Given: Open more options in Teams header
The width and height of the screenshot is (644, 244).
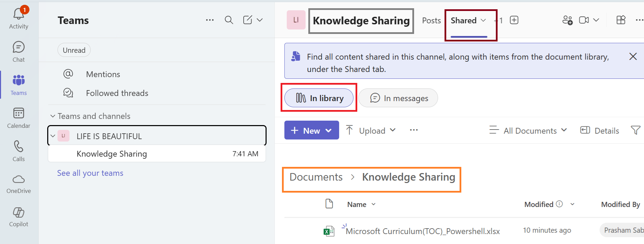Looking at the screenshot, I should [210, 20].
